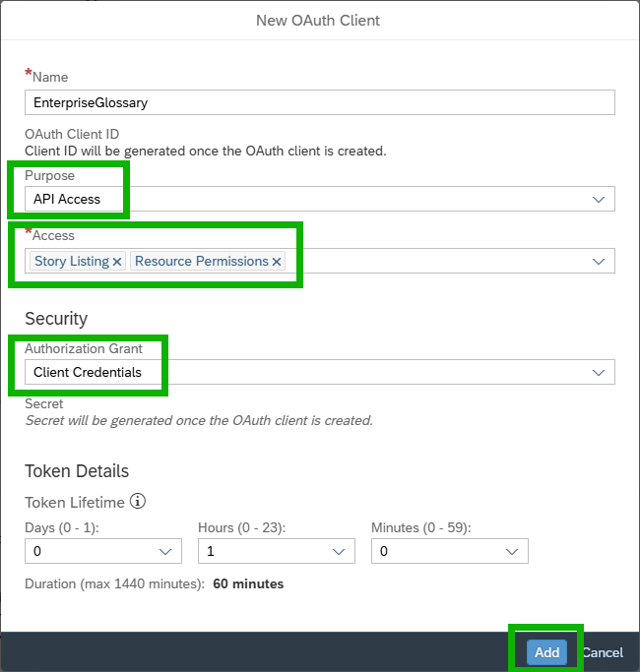Click the Purpose dropdown chevron arrow
640x672 pixels.
599,200
